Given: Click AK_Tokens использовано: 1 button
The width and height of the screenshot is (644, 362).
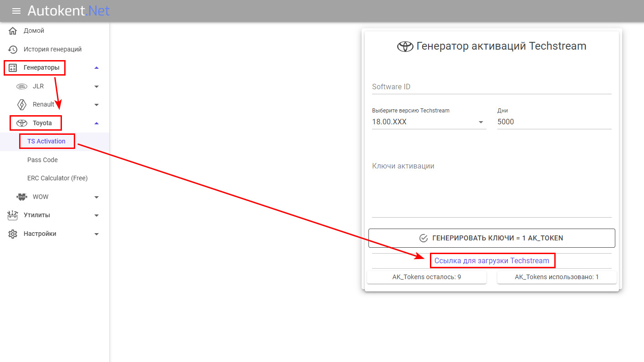Looking at the screenshot, I should [x=557, y=277].
